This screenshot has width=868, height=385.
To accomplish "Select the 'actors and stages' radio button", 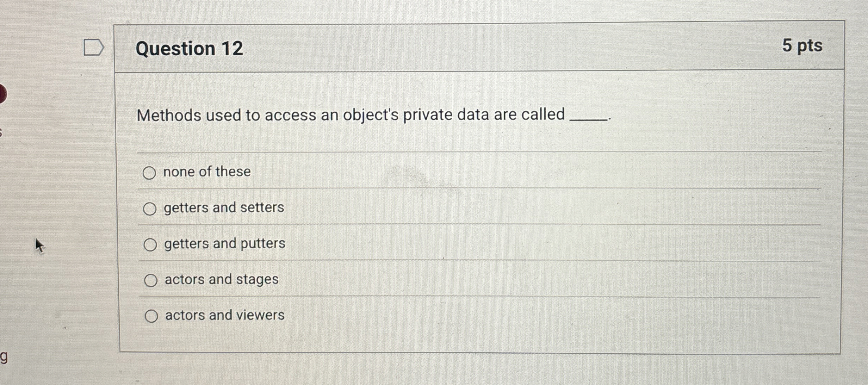I will pyautogui.click(x=151, y=280).
